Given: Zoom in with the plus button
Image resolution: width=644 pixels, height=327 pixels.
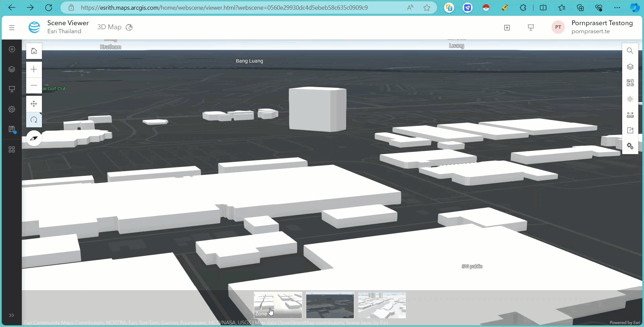Looking at the screenshot, I should click(x=34, y=69).
